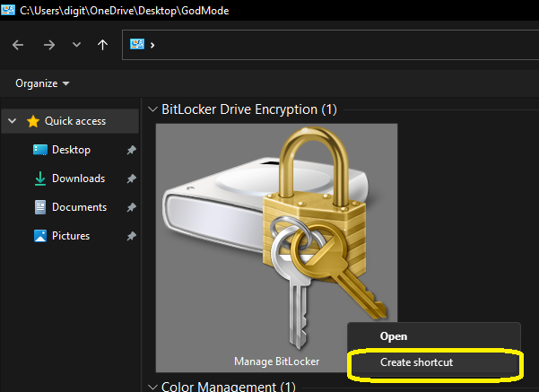Unpin Desktop via its pin icon
Screen dimensions: 539x392
click(x=131, y=150)
